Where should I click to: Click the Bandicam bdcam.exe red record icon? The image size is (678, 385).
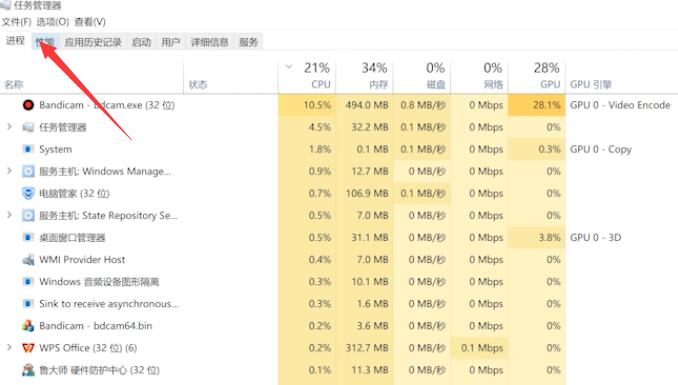point(28,105)
